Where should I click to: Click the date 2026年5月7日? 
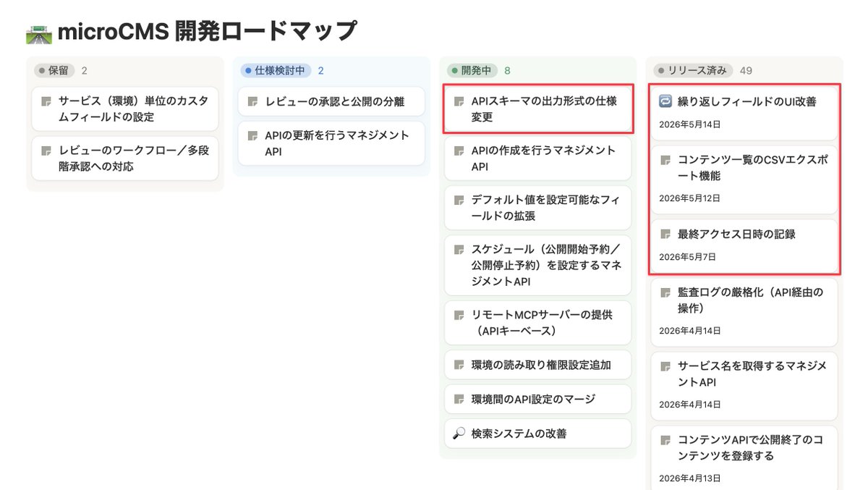tap(687, 257)
